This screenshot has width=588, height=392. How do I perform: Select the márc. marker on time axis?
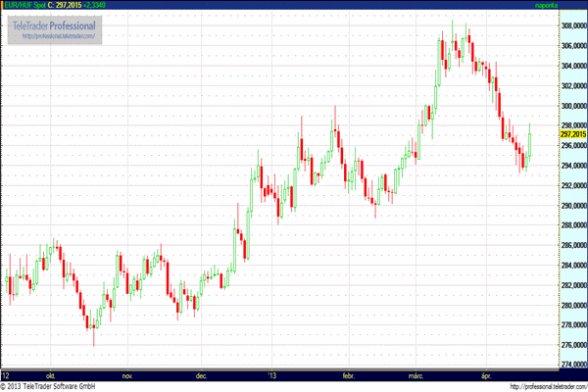pos(418,375)
